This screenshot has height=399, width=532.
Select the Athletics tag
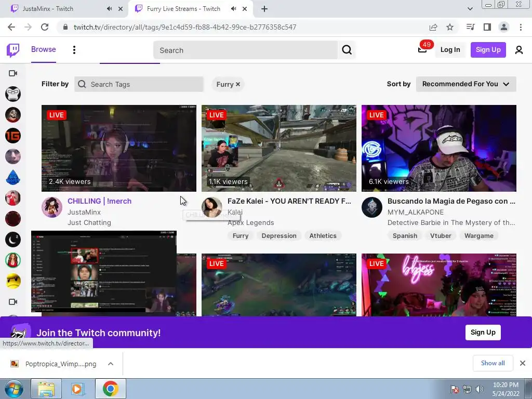coord(323,236)
